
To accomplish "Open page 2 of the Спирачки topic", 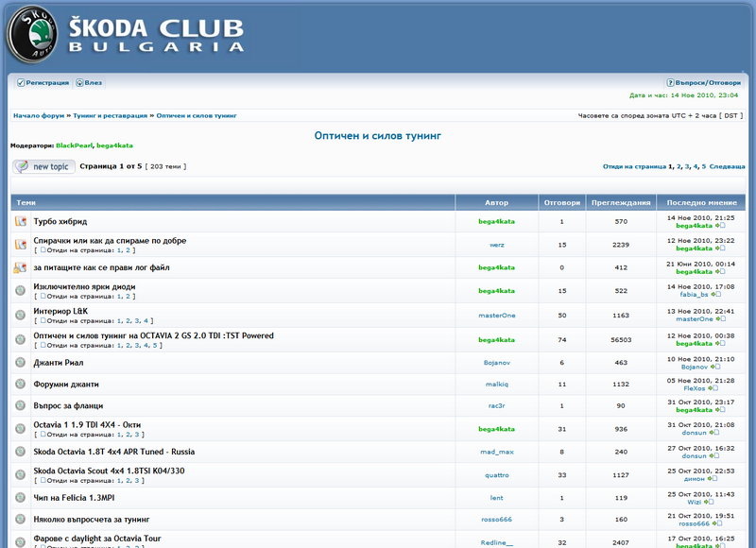I will coord(128,250).
